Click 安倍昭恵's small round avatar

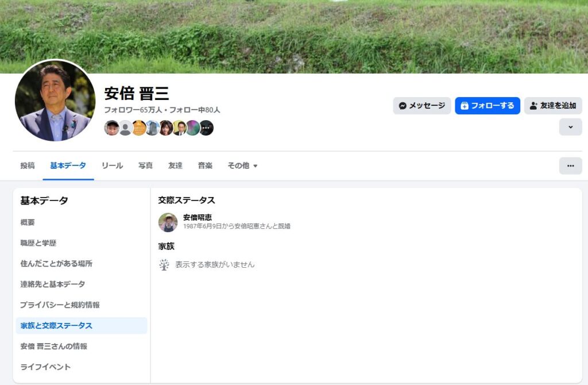tap(168, 222)
